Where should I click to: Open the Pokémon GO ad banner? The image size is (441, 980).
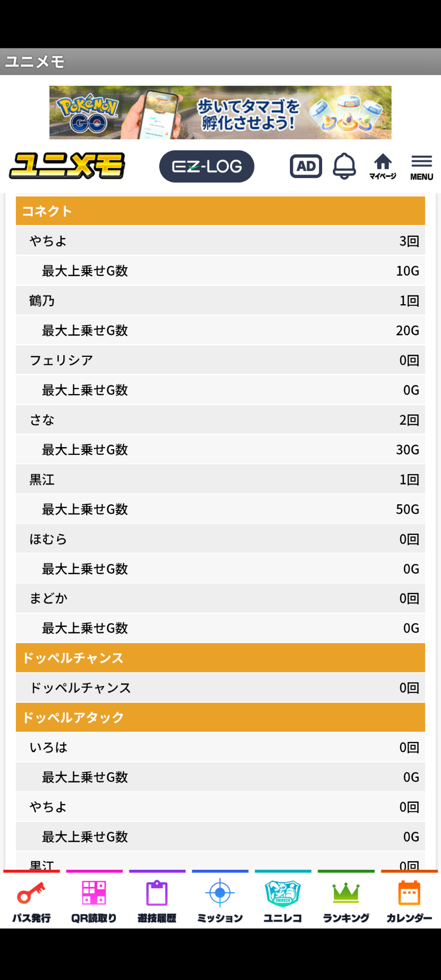pyautogui.click(x=220, y=112)
